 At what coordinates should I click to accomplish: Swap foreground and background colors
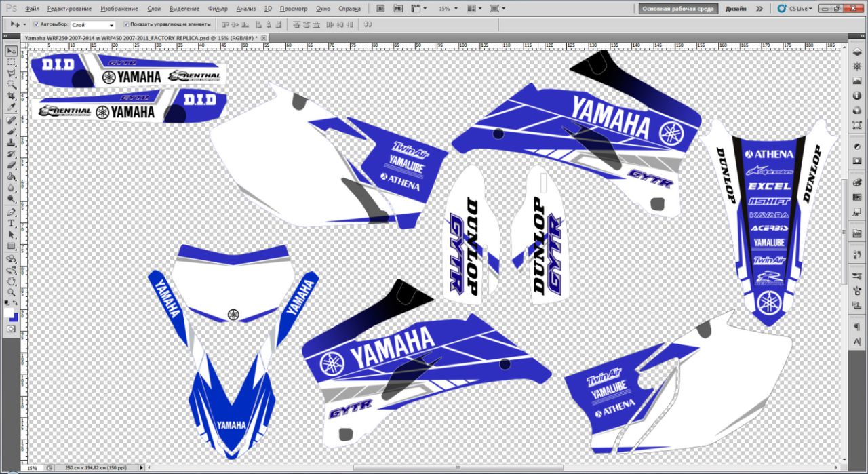click(x=16, y=303)
